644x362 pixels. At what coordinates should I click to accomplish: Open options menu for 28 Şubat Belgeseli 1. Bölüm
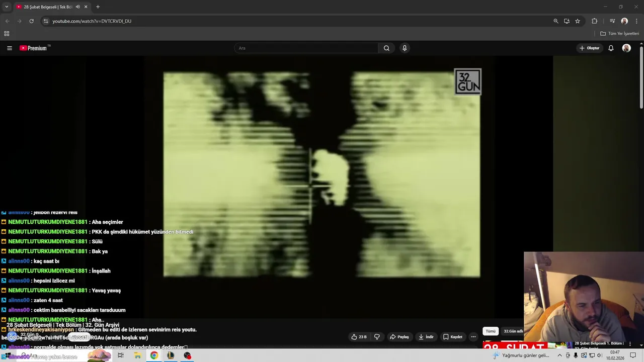click(630, 344)
